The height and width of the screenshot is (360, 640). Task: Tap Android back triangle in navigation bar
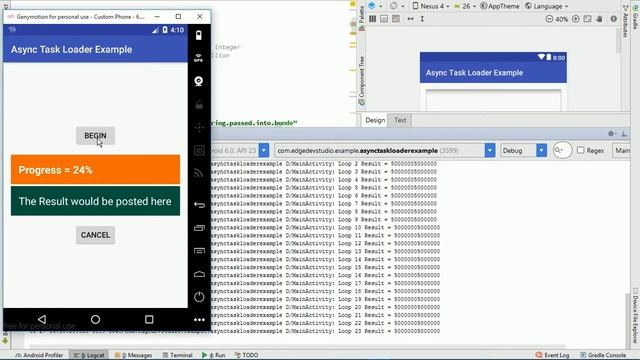pyautogui.click(x=42, y=319)
